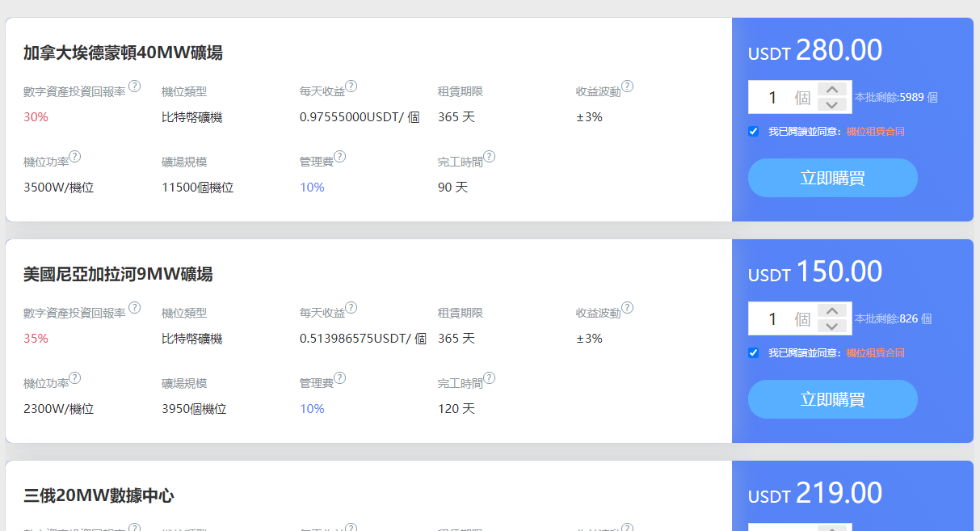Open 機位租賃合同 link in Edmonton card
Image resolution: width=980 pixels, height=531 pixels.
point(875,131)
